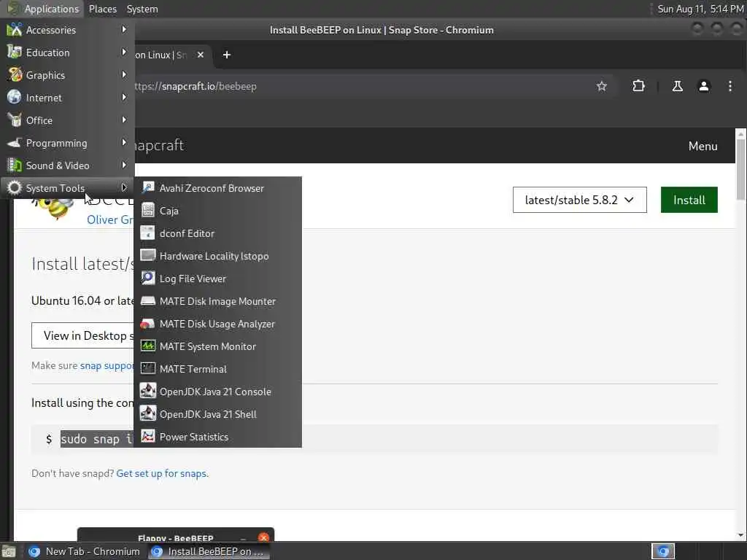Expand the Accessories submenu

click(67, 29)
